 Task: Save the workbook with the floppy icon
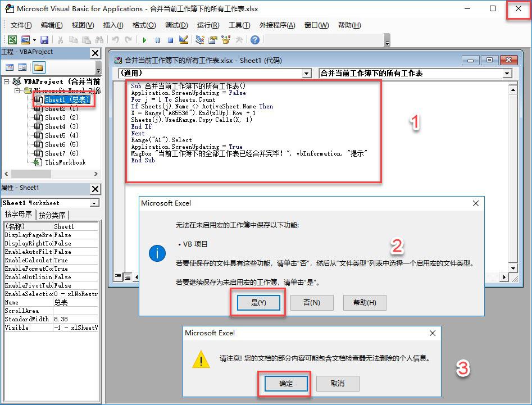tap(44, 40)
